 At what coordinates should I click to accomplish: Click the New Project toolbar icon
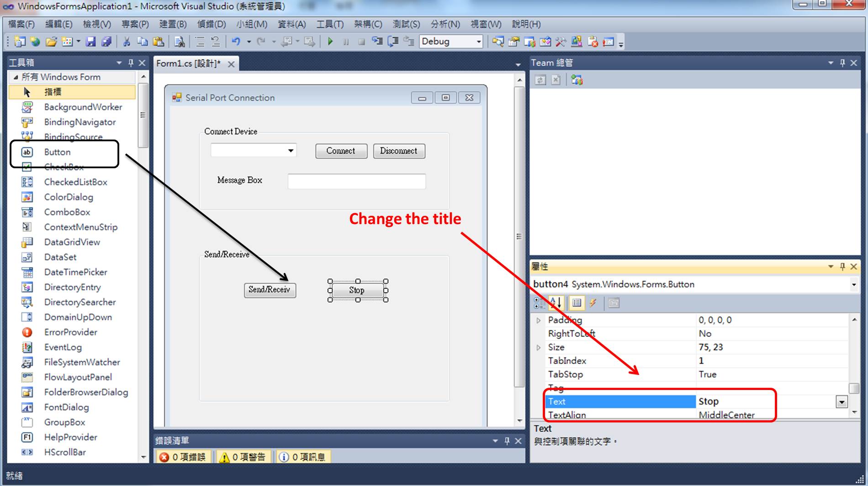(x=20, y=42)
